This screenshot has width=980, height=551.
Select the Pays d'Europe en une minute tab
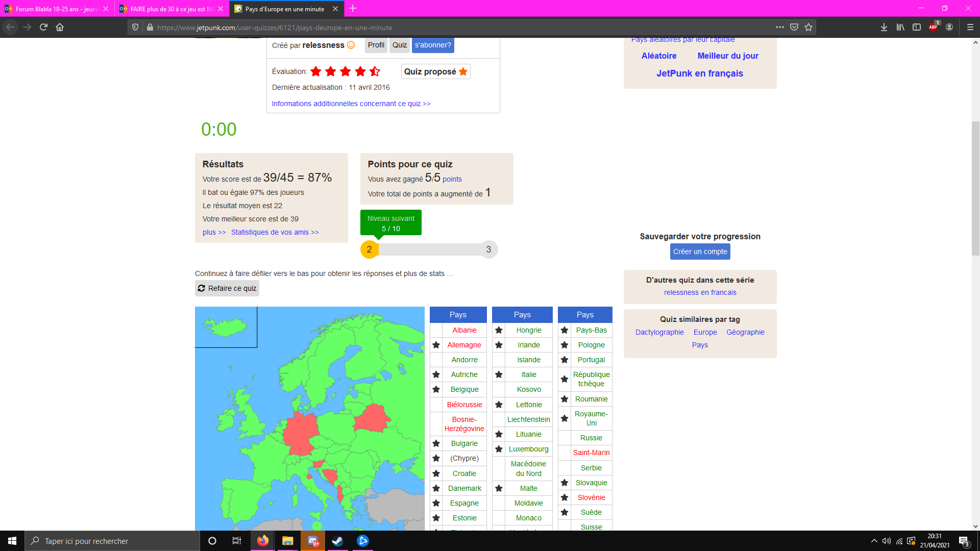[x=287, y=9]
